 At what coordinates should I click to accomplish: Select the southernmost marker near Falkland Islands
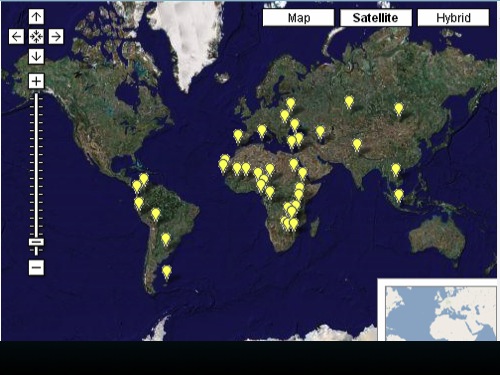point(167,272)
